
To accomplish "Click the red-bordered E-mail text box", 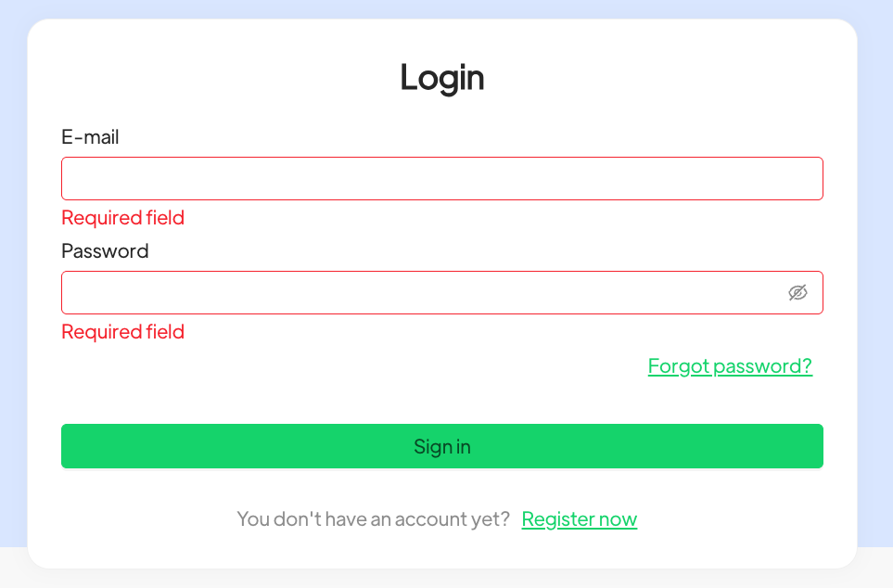I will click(441, 178).
